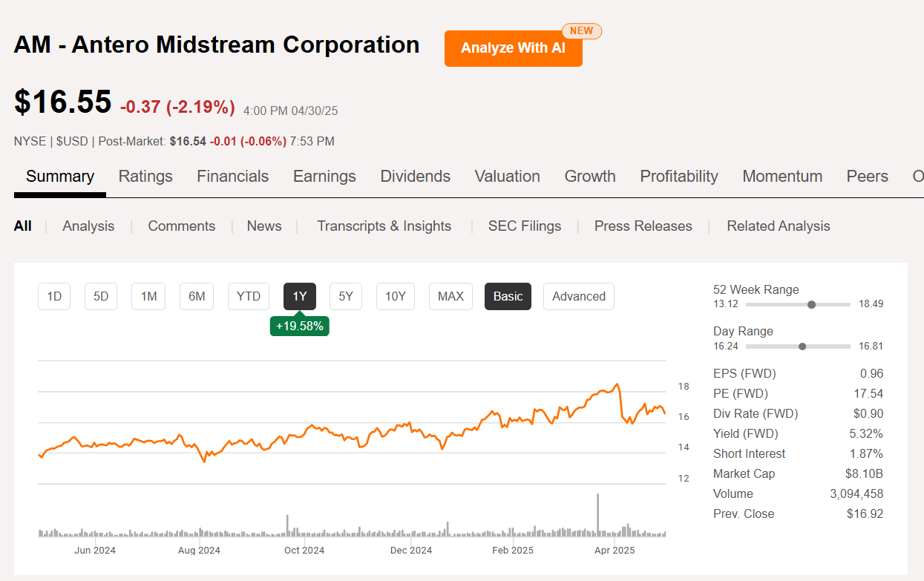Click the Analyze With AI button
The height and width of the screenshot is (581, 924).
[513, 47]
